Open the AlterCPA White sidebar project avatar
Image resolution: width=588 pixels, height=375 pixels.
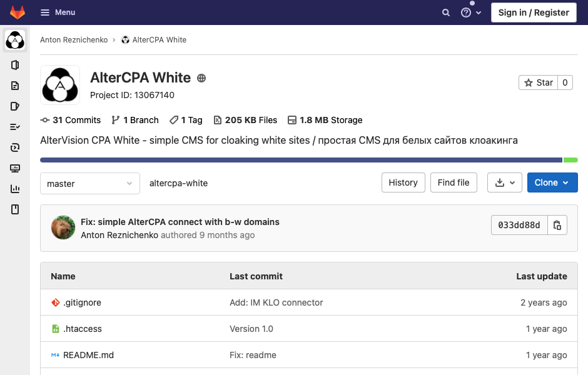15,40
